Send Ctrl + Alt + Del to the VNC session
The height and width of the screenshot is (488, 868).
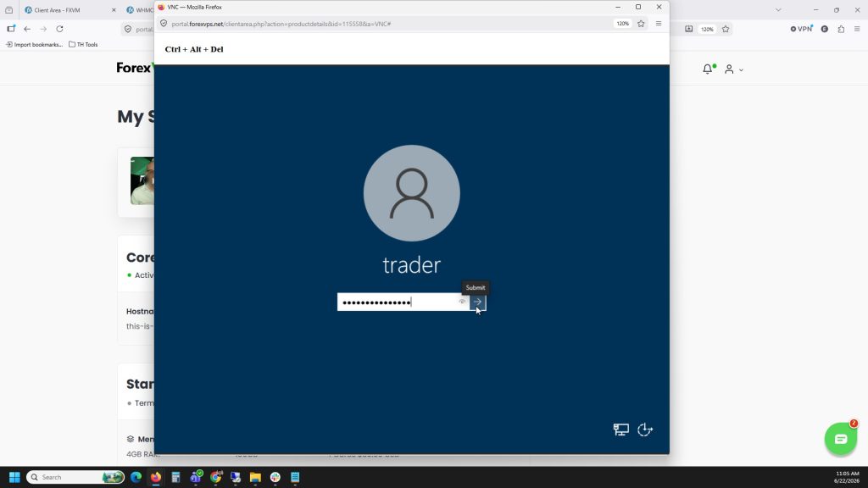click(x=194, y=49)
